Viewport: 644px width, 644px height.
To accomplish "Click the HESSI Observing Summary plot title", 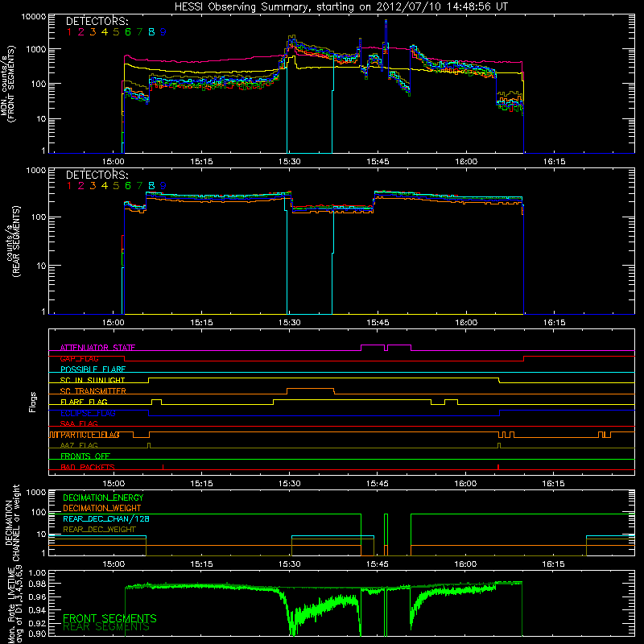I will (x=341, y=7).
